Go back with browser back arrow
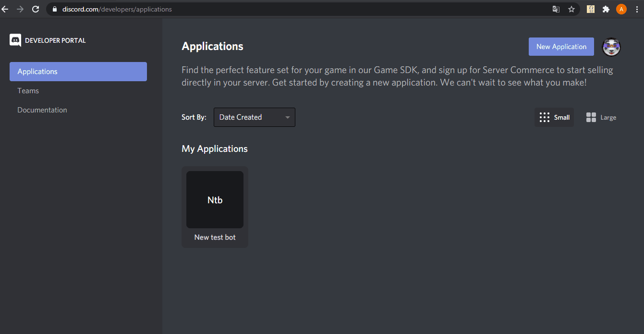This screenshot has height=334, width=644. [x=5, y=9]
